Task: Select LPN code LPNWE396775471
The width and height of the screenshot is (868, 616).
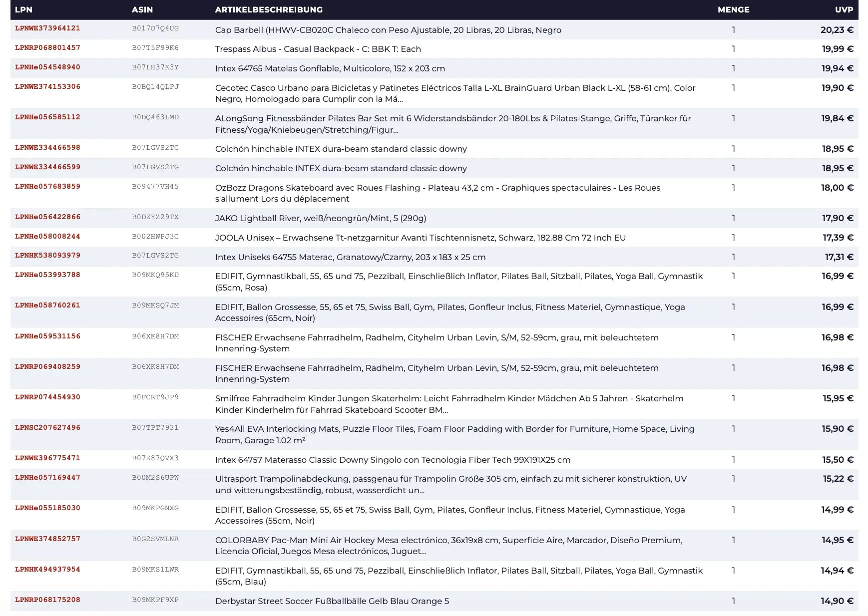Action: 47,458
